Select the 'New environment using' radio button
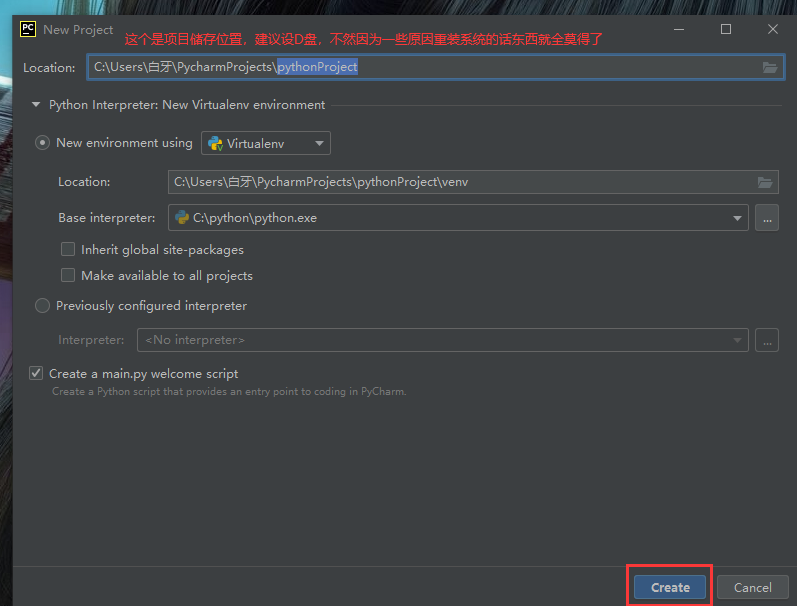797x606 pixels. tap(42, 143)
